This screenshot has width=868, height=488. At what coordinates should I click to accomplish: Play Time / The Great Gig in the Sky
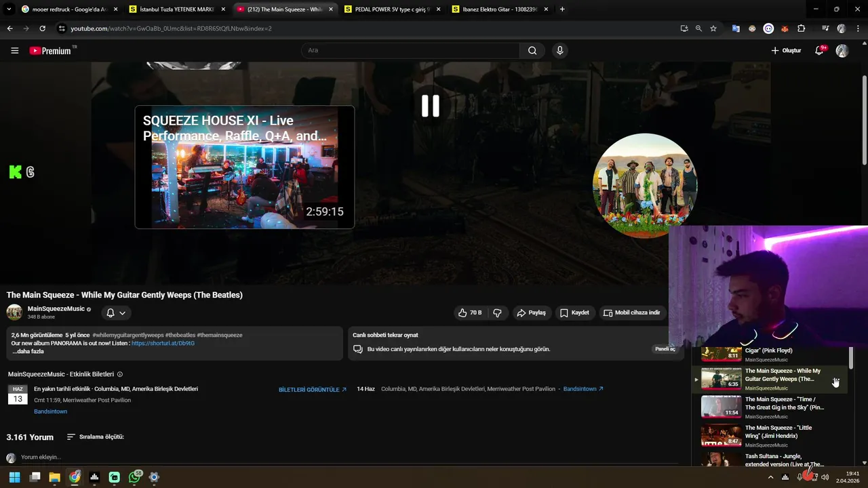[x=772, y=407]
